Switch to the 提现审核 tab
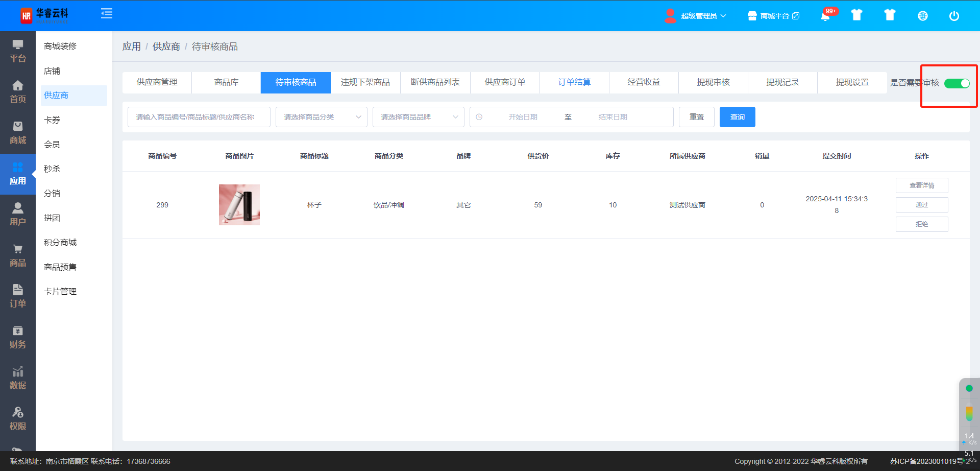 tap(713, 82)
